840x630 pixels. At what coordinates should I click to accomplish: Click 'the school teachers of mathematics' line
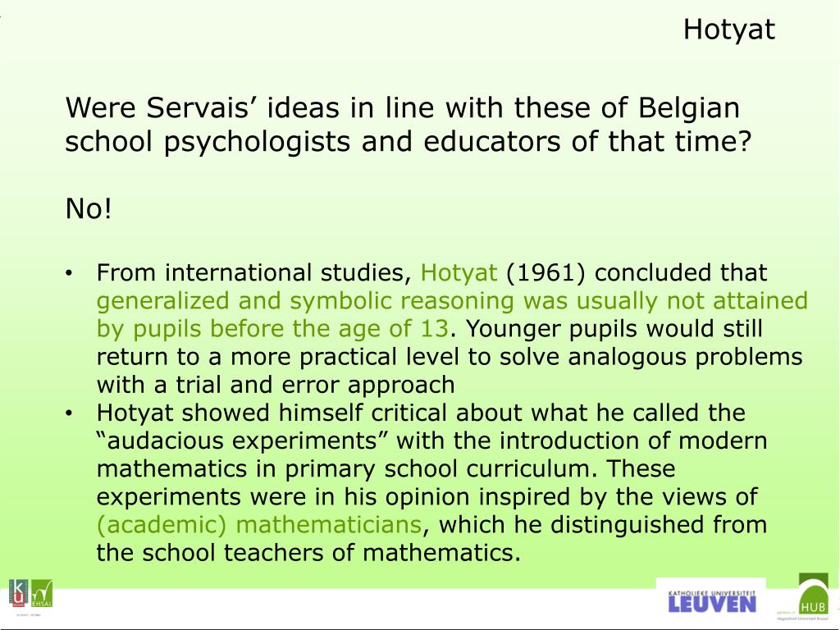[x=308, y=552]
